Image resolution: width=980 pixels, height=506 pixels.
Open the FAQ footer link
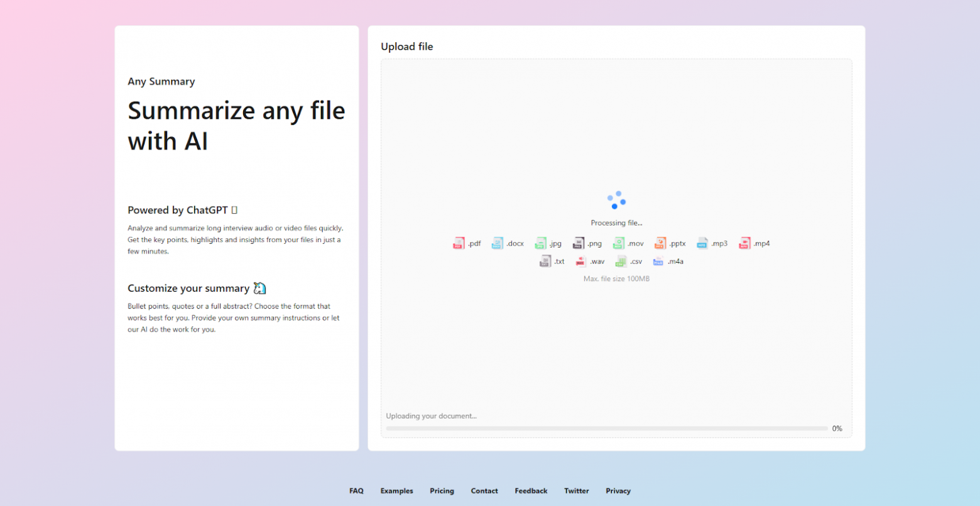[x=356, y=491]
